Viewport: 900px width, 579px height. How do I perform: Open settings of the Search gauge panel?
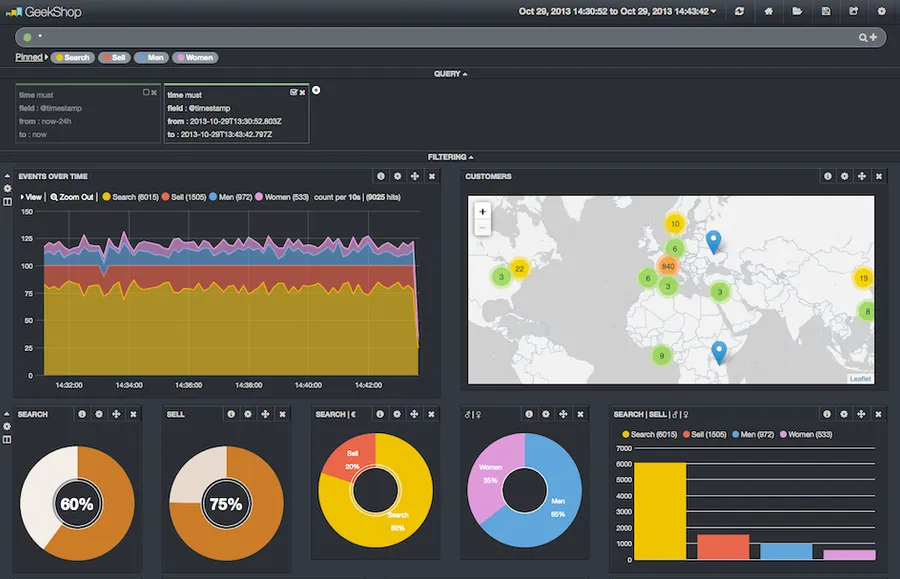coord(99,414)
